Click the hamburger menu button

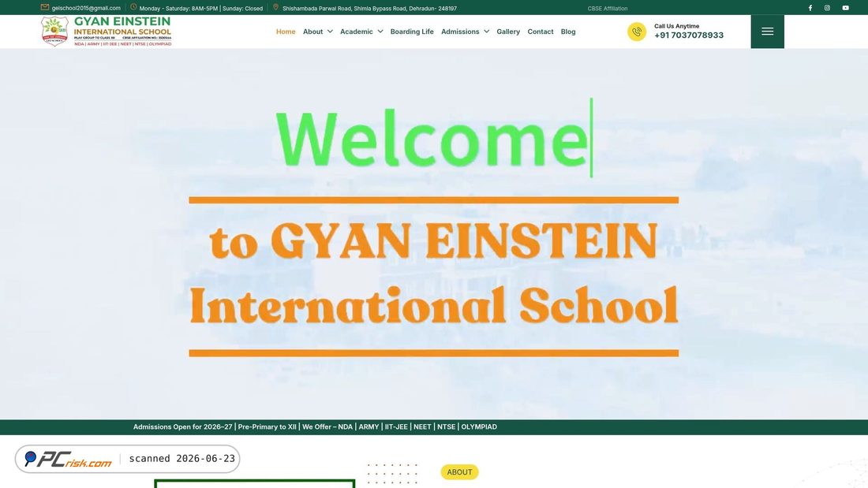click(x=767, y=32)
